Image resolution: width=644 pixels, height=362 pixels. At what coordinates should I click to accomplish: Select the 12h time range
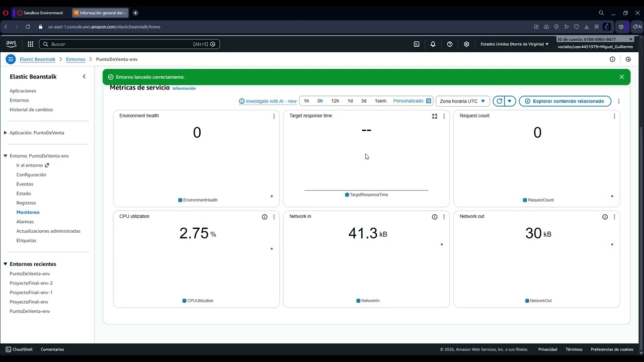point(335,101)
